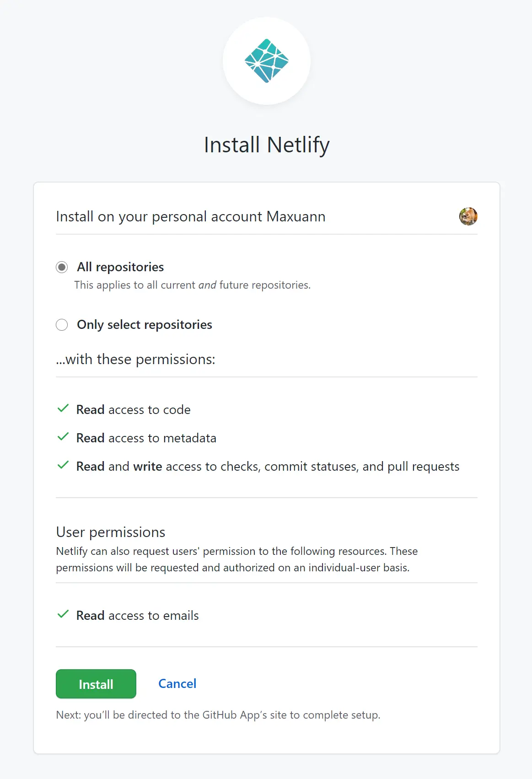Screen dimensions: 532x779
Task: Cancel the Netlify installation
Action: (177, 683)
